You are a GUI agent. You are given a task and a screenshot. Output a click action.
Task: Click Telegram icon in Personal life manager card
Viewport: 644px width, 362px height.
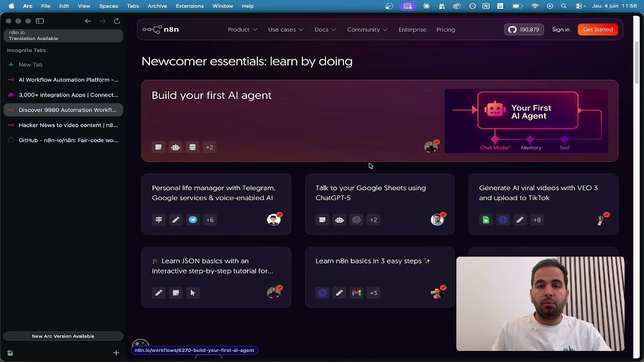(x=193, y=220)
